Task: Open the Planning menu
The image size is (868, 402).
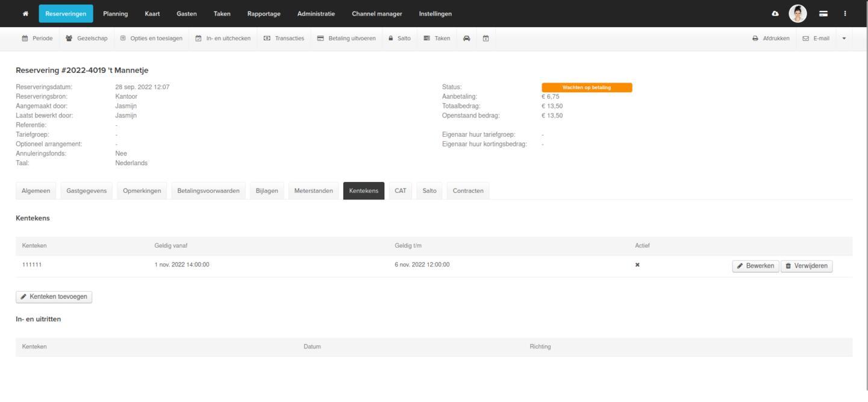Action: tap(115, 14)
